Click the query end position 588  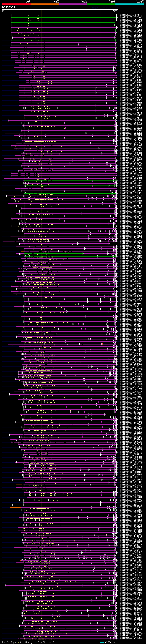point(115,11)
